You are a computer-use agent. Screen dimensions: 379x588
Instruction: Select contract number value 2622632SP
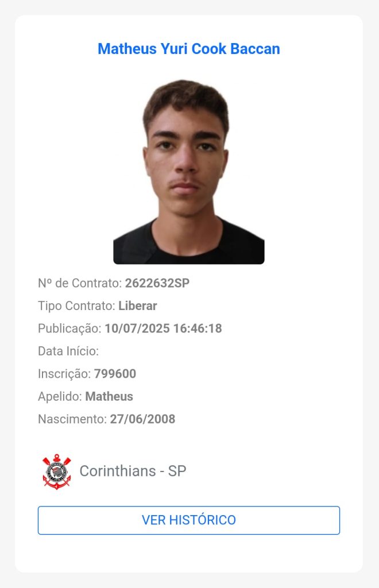[x=157, y=283]
